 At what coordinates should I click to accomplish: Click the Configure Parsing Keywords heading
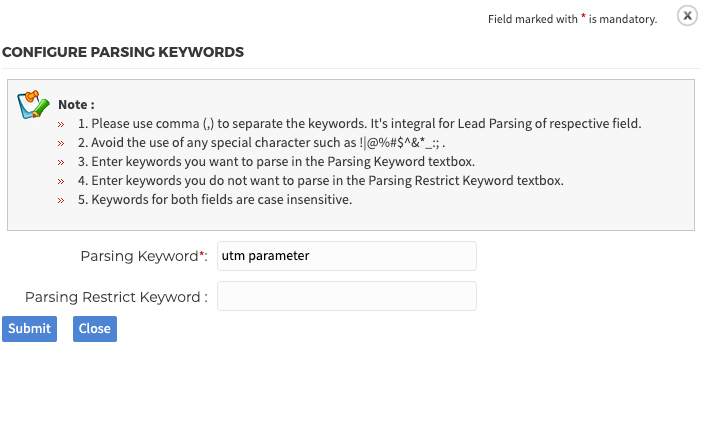(123, 52)
